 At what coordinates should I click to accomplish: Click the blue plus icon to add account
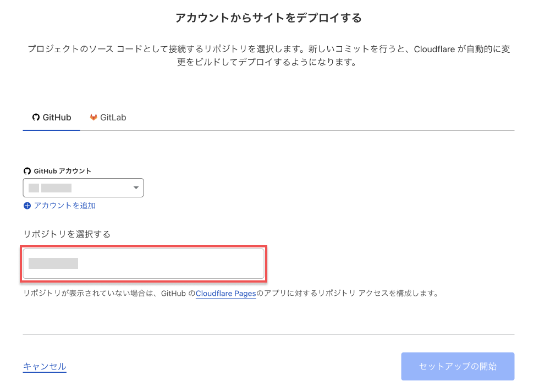(x=27, y=206)
